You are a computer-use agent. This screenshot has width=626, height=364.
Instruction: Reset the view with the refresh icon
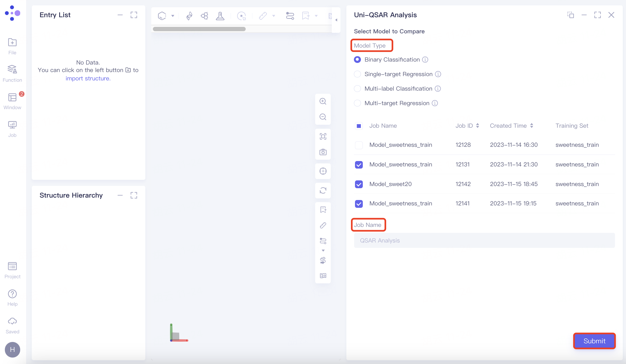[x=323, y=190]
